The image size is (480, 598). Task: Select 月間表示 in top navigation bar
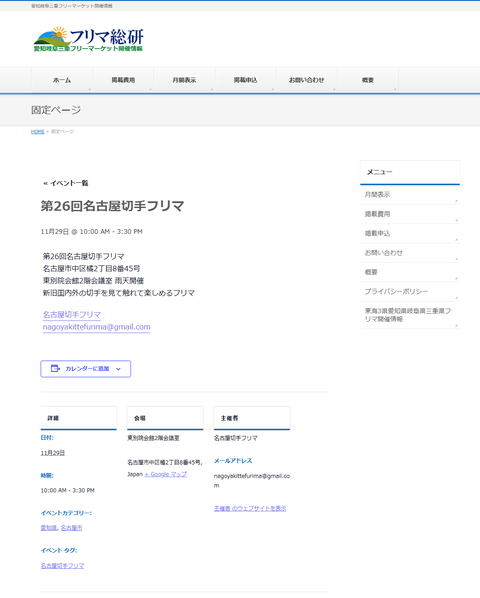pos(184,80)
